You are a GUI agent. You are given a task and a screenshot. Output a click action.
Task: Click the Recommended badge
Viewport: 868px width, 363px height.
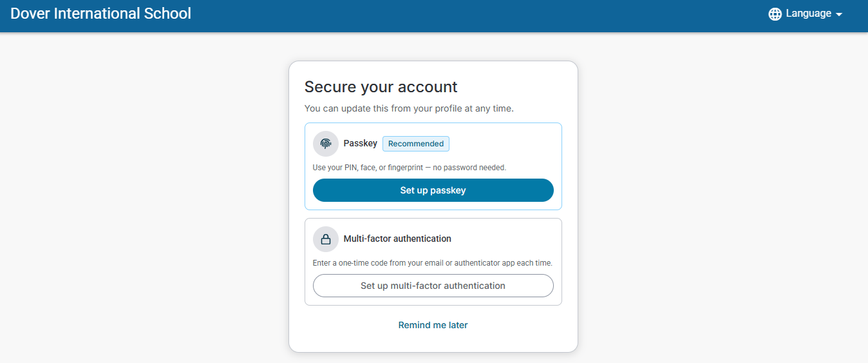click(416, 144)
